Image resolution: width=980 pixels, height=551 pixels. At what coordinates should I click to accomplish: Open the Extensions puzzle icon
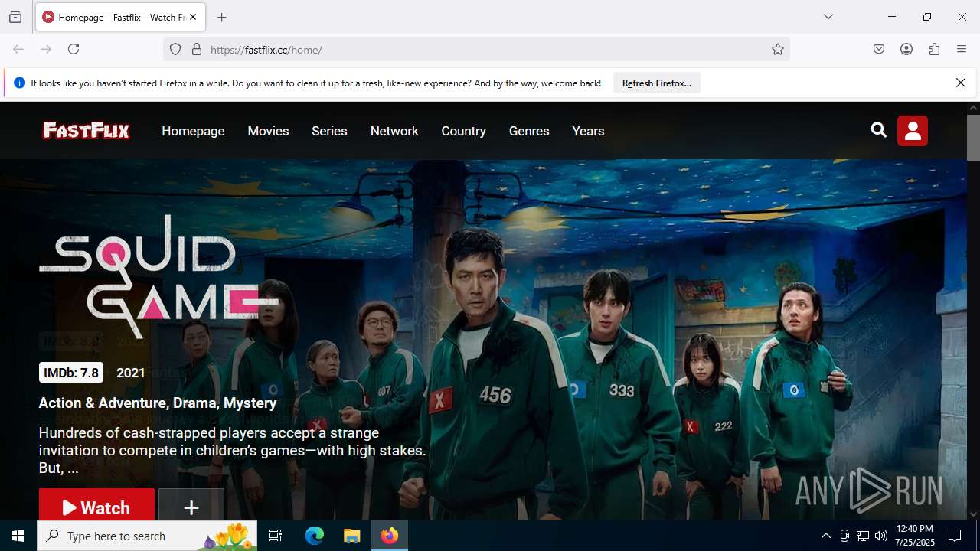click(934, 49)
